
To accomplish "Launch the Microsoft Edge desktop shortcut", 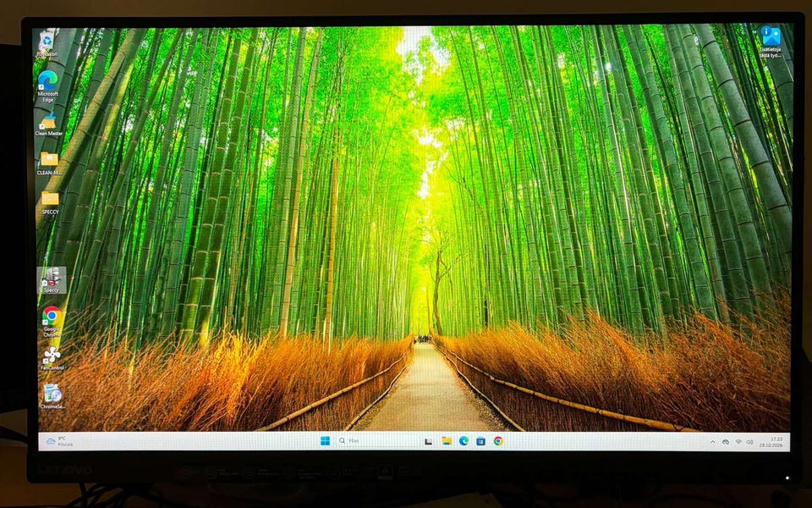I will (x=47, y=86).
